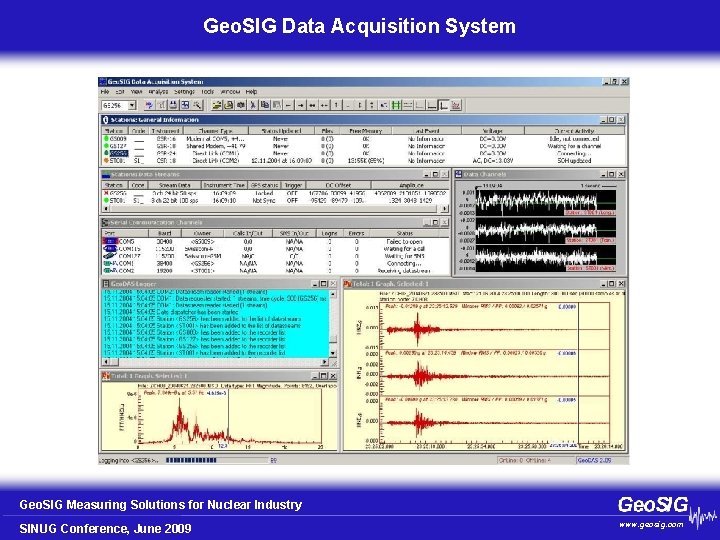Select the COM1 serial port row
Image resolution: width=720 pixels, height=540 pixels.
point(276,264)
